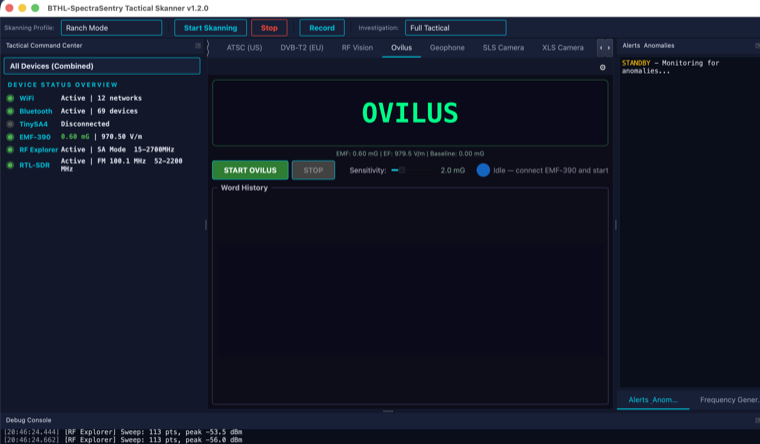This screenshot has height=444, width=760.
Task: Click the WiFi device label
Action: (x=27, y=98)
